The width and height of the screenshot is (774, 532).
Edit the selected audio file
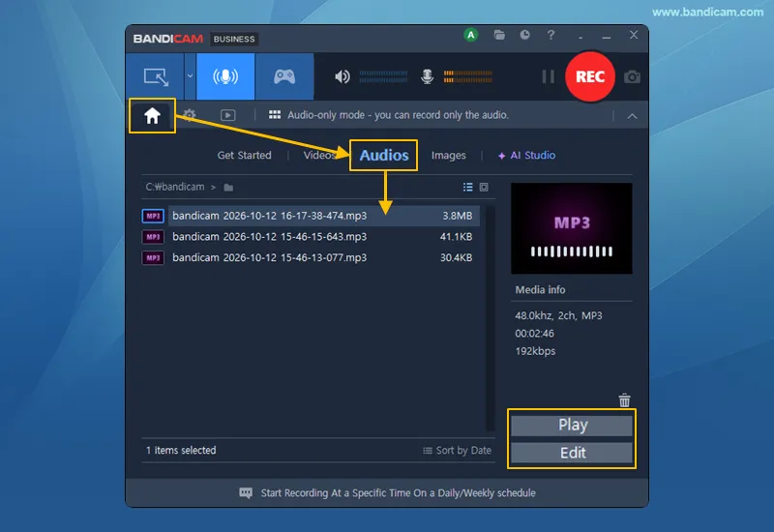pyautogui.click(x=572, y=453)
